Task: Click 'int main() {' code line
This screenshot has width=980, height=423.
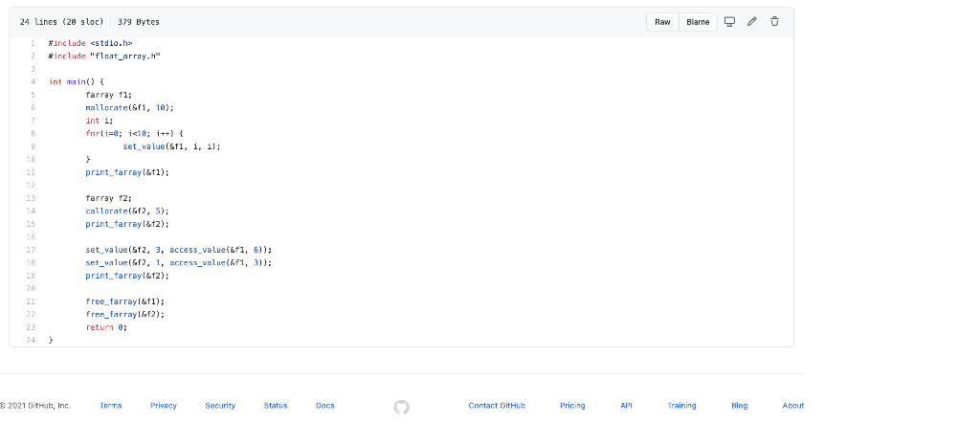Action: click(77, 82)
